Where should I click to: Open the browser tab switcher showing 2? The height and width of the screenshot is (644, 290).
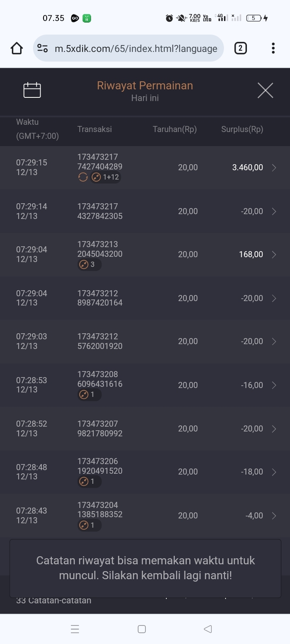pos(240,49)
